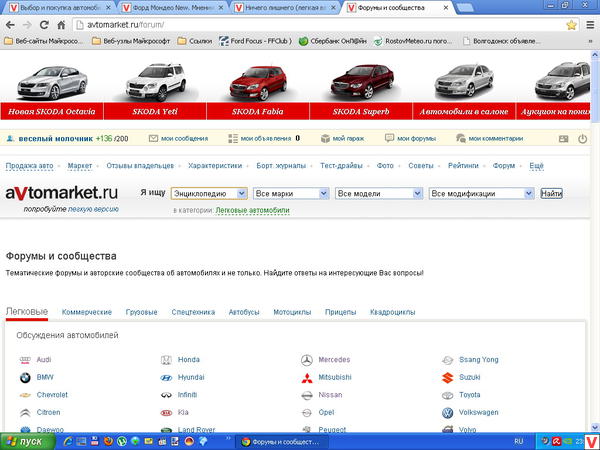The height and width of the screenshot is (450, 600).
Task: Open the Ssang Yong forum link
Action: 479,360
